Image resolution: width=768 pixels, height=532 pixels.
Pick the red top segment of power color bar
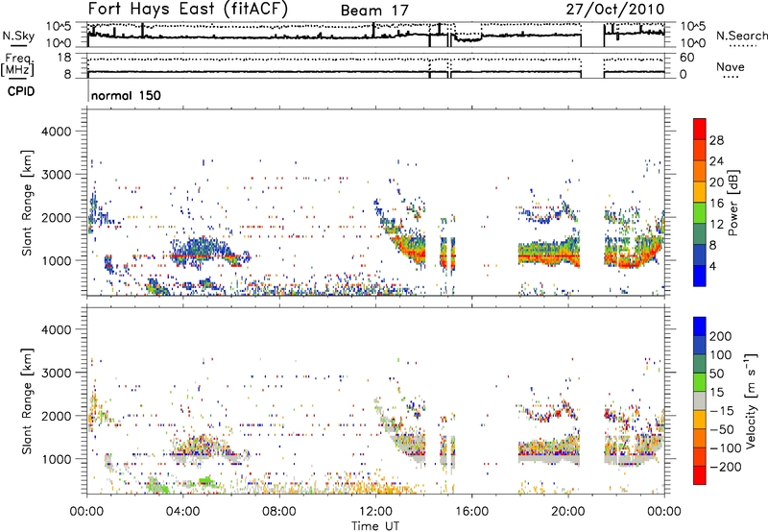700,130
